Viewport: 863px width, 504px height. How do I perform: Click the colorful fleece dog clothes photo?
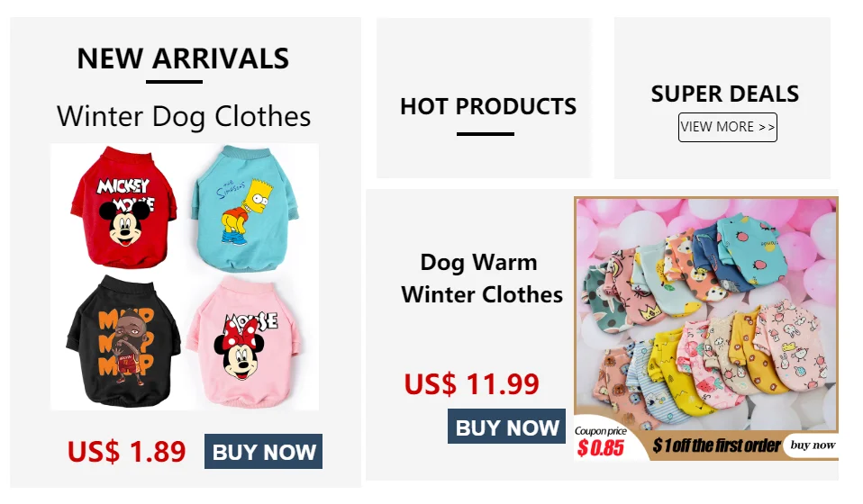pos(706,328)
